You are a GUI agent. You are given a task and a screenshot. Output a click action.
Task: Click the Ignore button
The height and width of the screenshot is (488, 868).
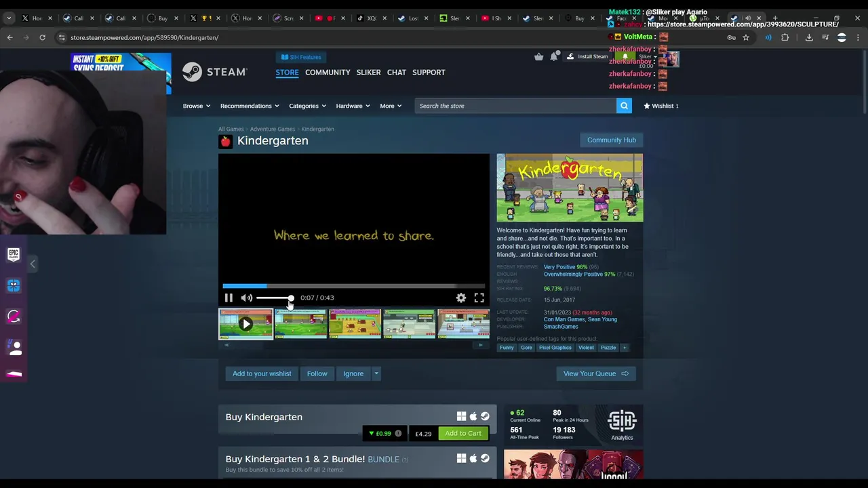(x=353, y=373)
